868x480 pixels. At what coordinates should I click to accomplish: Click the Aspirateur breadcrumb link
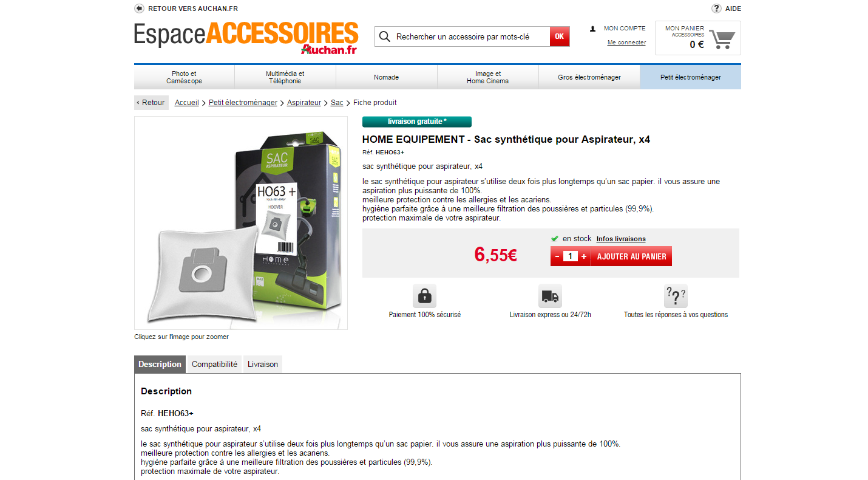point(304,103)
